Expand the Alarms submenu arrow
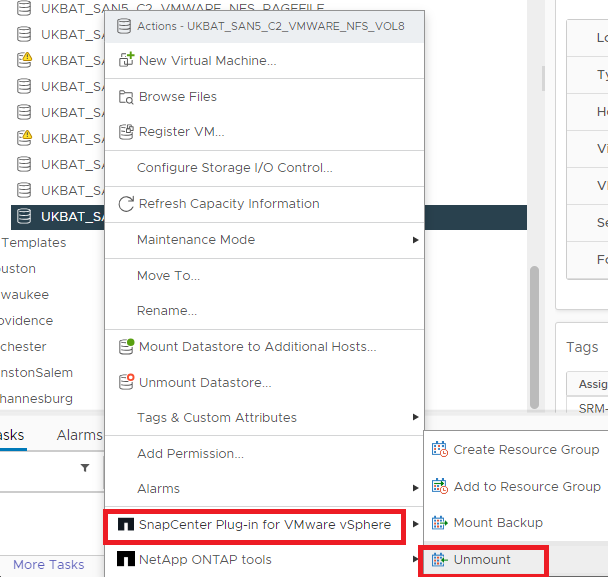Screen dimensions: 608x577 click(x=415, y=488)
